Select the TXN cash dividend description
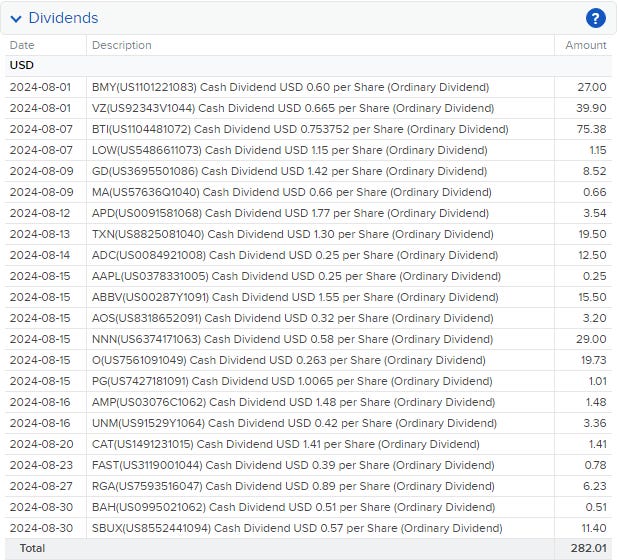Image resolution: width=618 pixels, height=560 pixels. (293, 234)
